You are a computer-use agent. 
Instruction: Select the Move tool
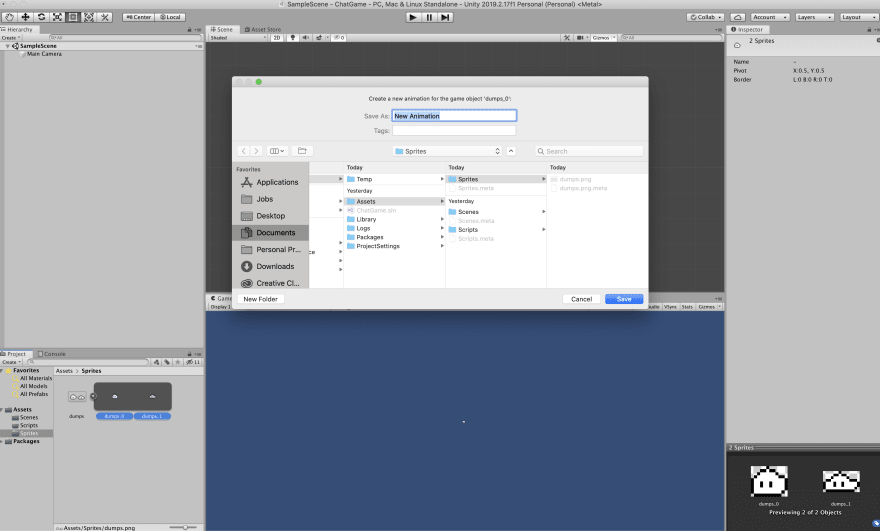point(25,17)
